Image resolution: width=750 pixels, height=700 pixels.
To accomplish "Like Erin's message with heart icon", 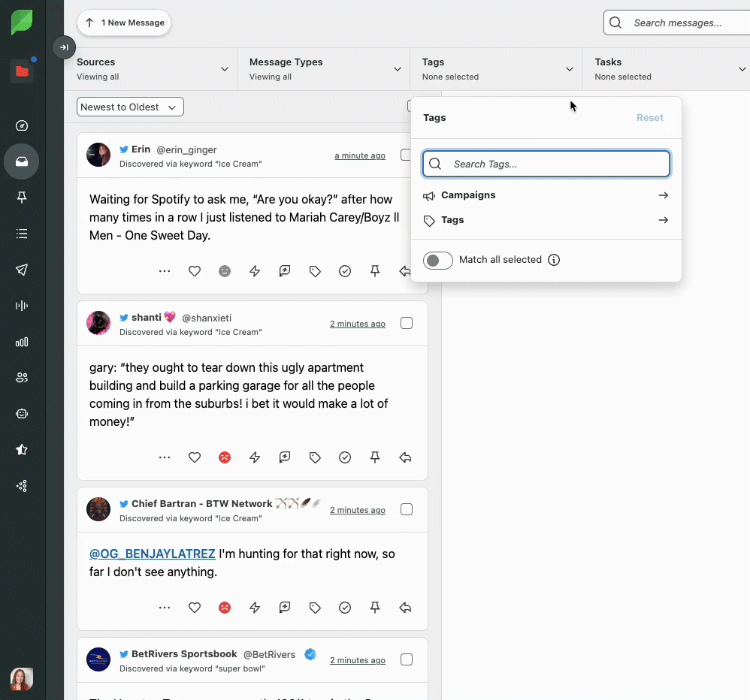I will [x=195, y=271].
